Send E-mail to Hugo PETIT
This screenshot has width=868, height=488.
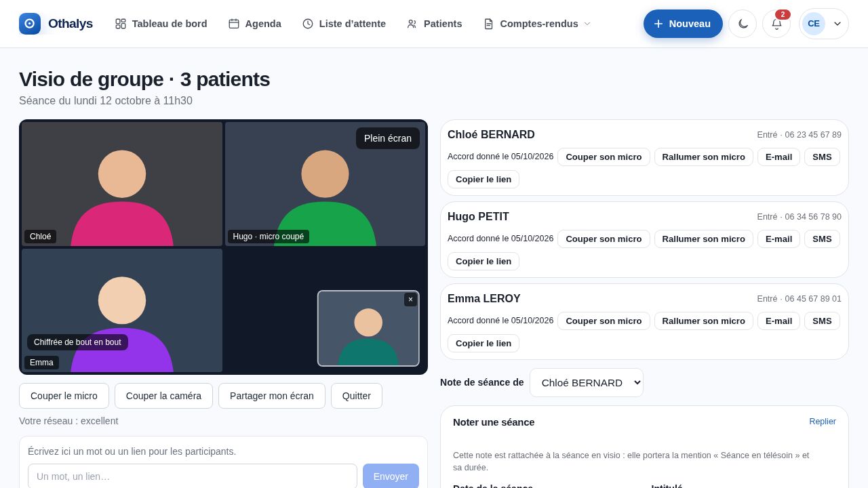coord(778,239)
